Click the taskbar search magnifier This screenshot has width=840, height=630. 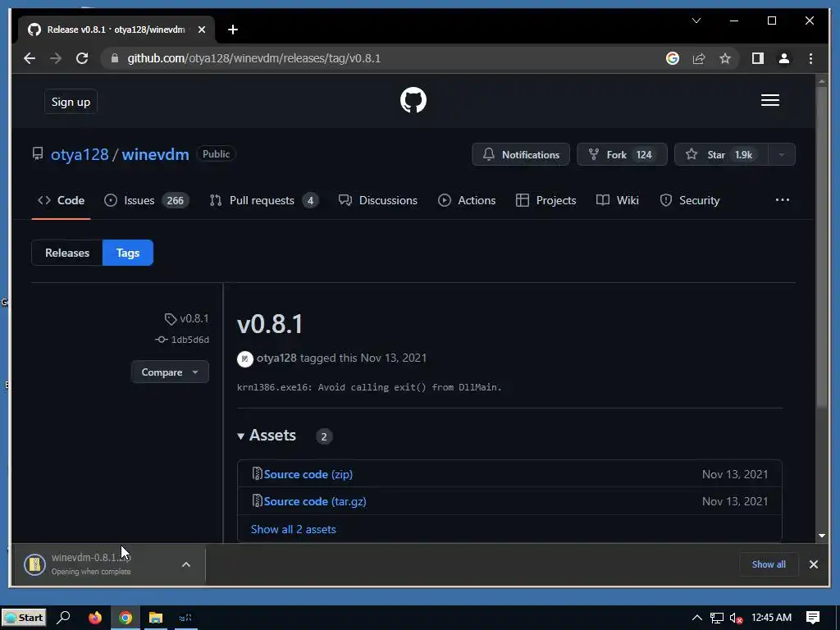(x=63, y=618)
